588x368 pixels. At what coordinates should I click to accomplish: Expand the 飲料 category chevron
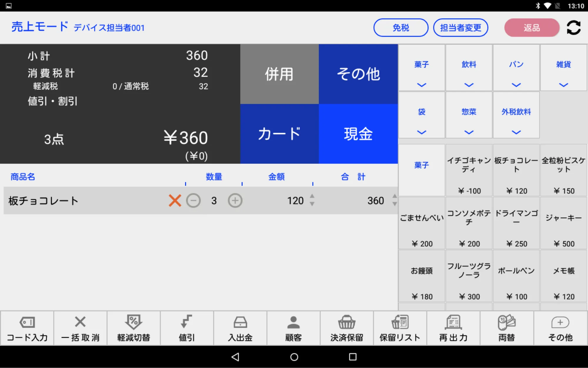(x=469, y=85)
